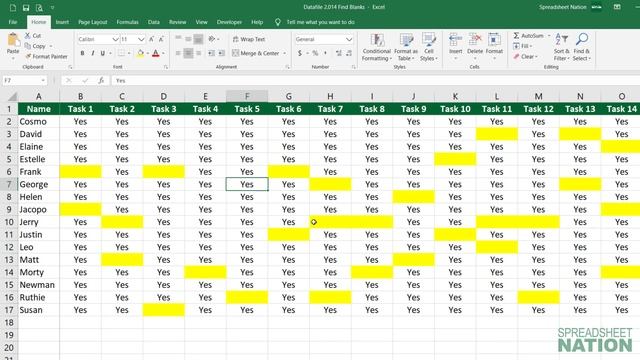This screenshot has width=640, height=360.
Task: Click Decrease Decimal icon
Action: (x=349, y=53)
